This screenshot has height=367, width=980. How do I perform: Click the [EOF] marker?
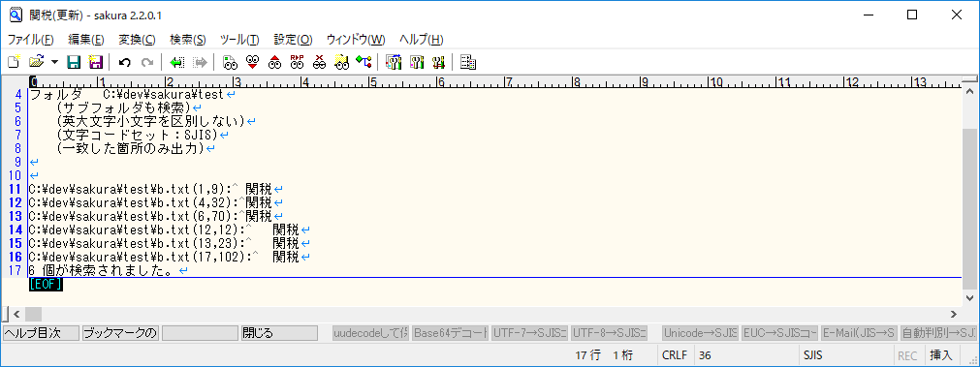(x=46, y=284)
